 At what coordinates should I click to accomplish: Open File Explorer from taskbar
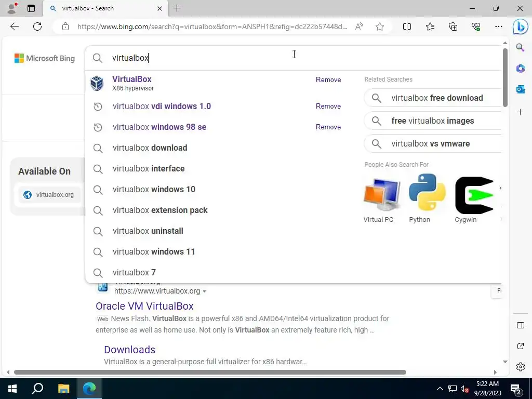click(x=63, y=389)
